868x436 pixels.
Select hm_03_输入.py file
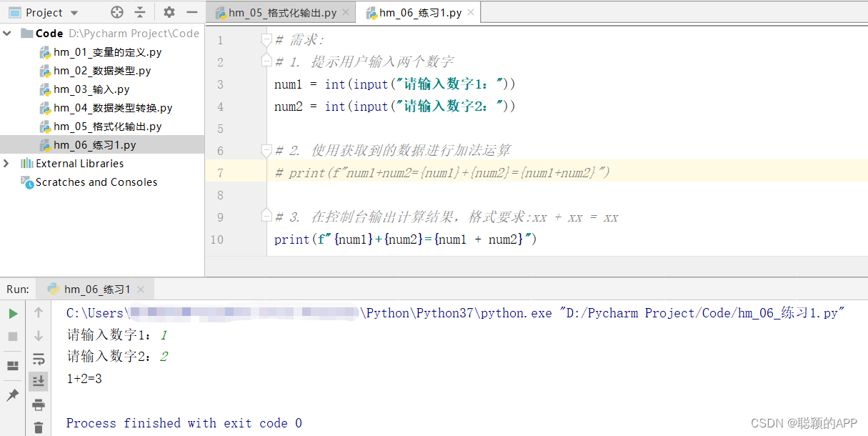click(x=91, y=89)
